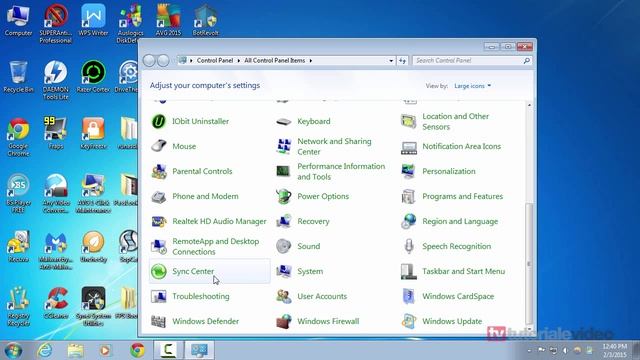The width and height of the screenshot is (640, 360).
Task: Open the Windows Firewall icon
Action: click(284, 321)
